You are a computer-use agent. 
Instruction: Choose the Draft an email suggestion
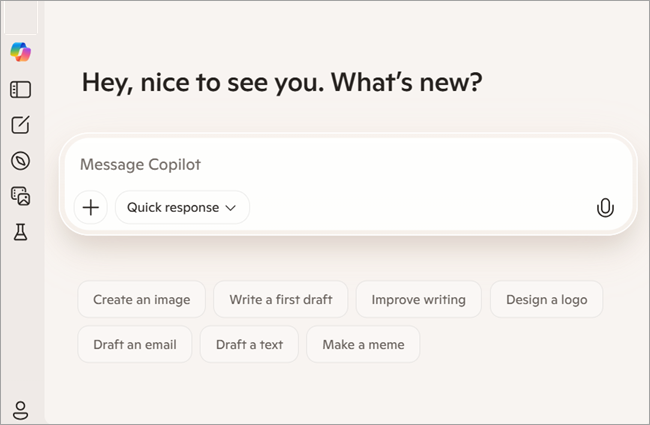134,344
